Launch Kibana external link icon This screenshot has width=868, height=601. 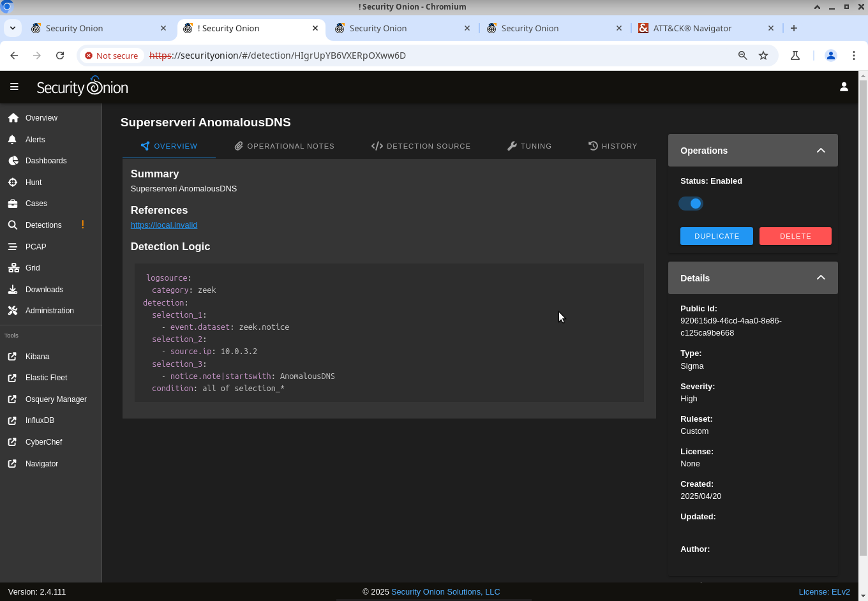[x=12, y=357]
